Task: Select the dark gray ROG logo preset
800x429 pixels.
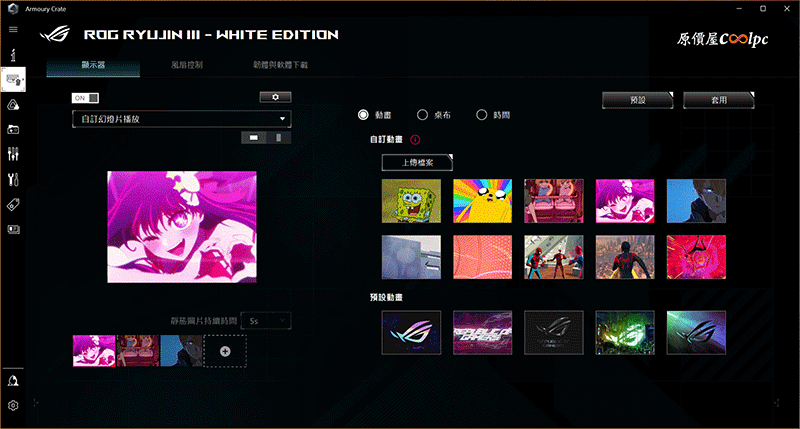Action: point(554,333)
